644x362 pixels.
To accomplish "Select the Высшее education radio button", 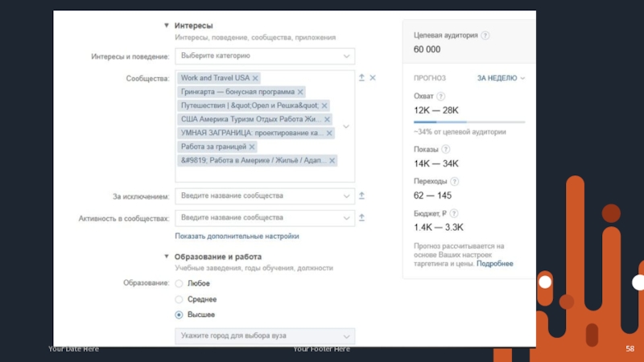I will pos(180,315).
